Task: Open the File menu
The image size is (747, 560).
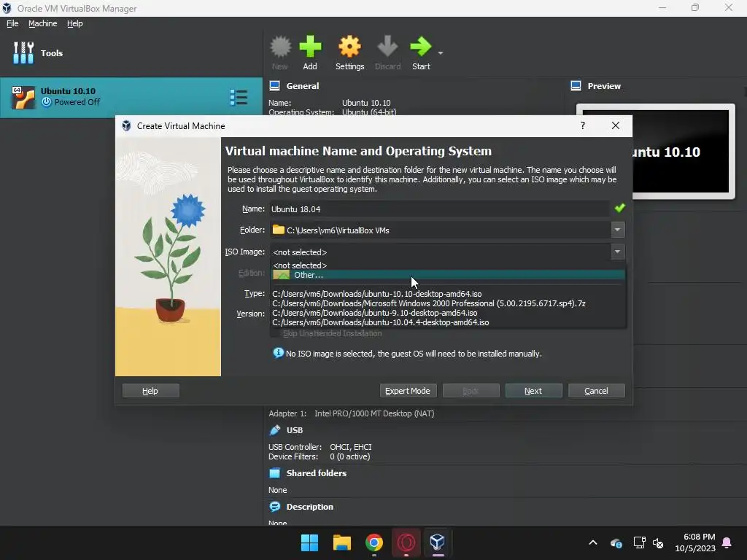Action: pyautogui.click(x=12, y=23)
